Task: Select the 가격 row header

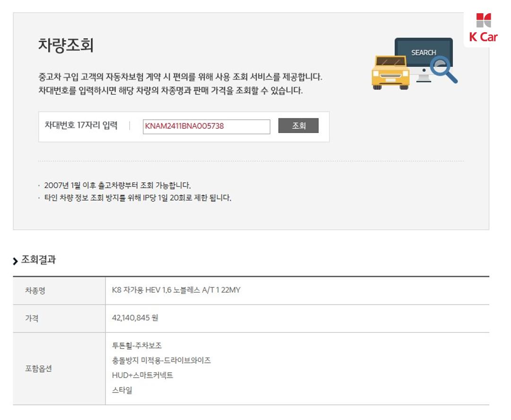Action: point(32,318)
